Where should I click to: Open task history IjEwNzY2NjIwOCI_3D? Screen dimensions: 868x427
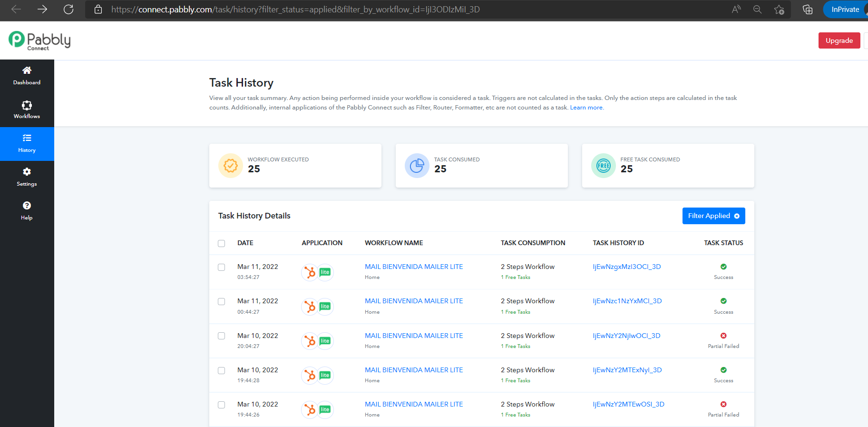coord(626,336)
